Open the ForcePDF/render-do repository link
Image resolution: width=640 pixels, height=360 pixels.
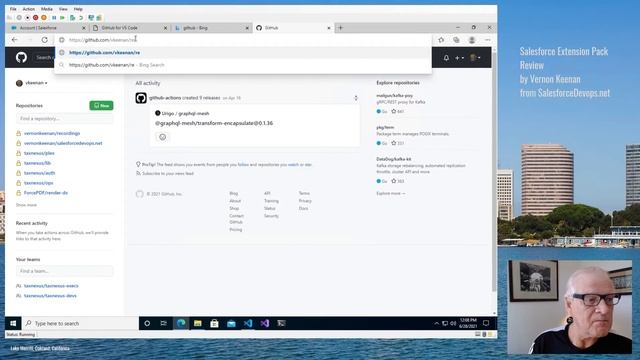click(46, 193)
